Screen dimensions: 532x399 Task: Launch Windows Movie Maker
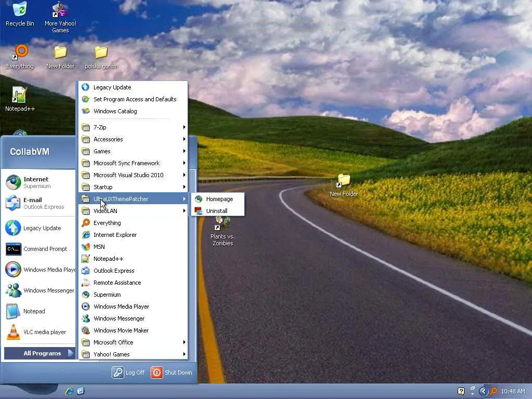point(134,330)
